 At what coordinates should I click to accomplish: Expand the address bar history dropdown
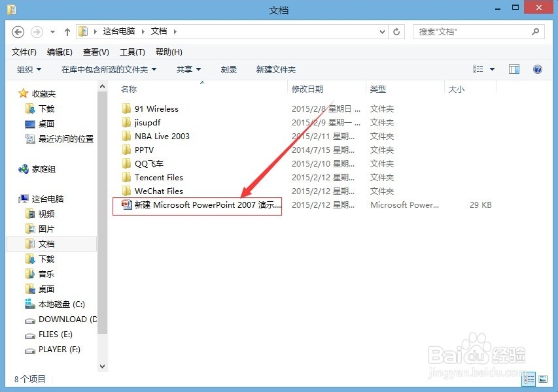(x=382, y=32)
